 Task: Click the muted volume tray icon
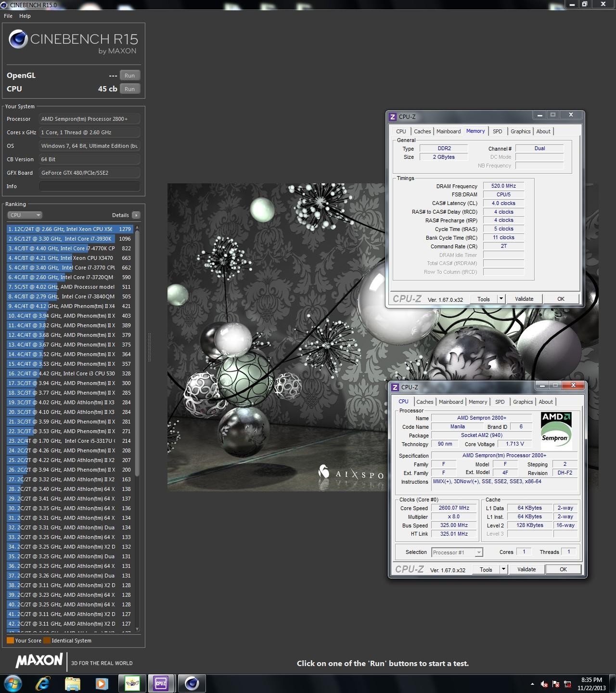tap(544, 684)
